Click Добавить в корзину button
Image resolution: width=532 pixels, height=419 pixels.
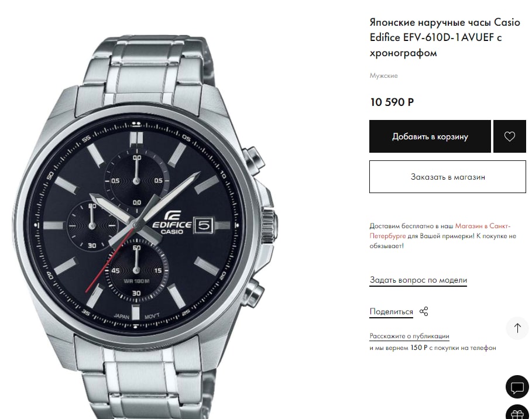430,136
